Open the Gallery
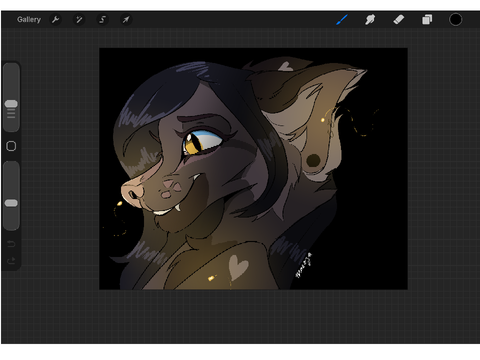Image resolution: width=480 pixels, height=360 pixels. [x=29, y=20]
